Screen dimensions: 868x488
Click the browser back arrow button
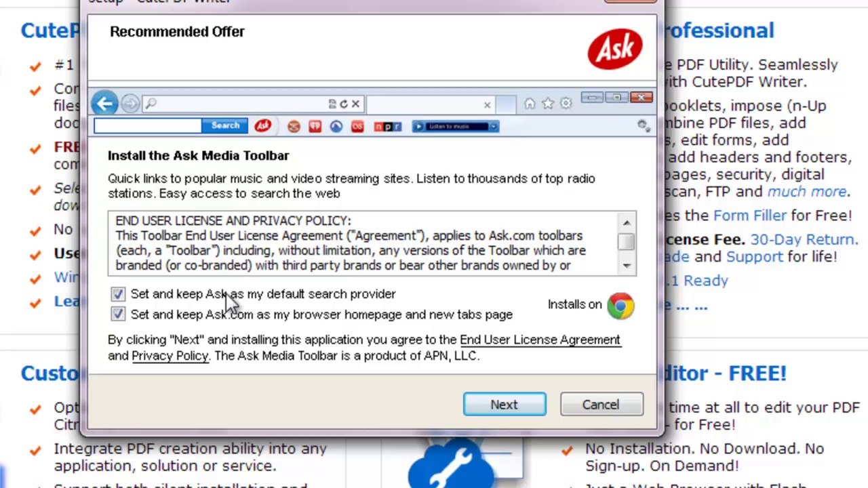click(105, 104)
